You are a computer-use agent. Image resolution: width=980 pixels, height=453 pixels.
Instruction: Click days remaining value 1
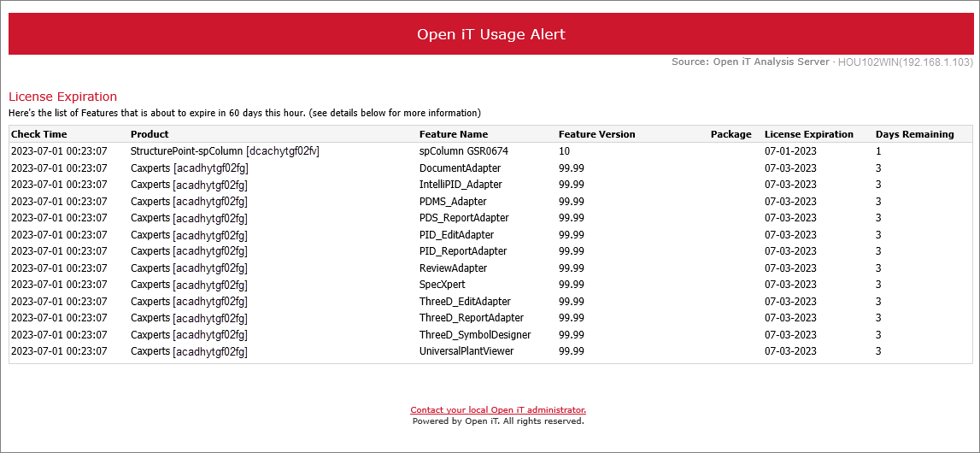click(878, 151)
